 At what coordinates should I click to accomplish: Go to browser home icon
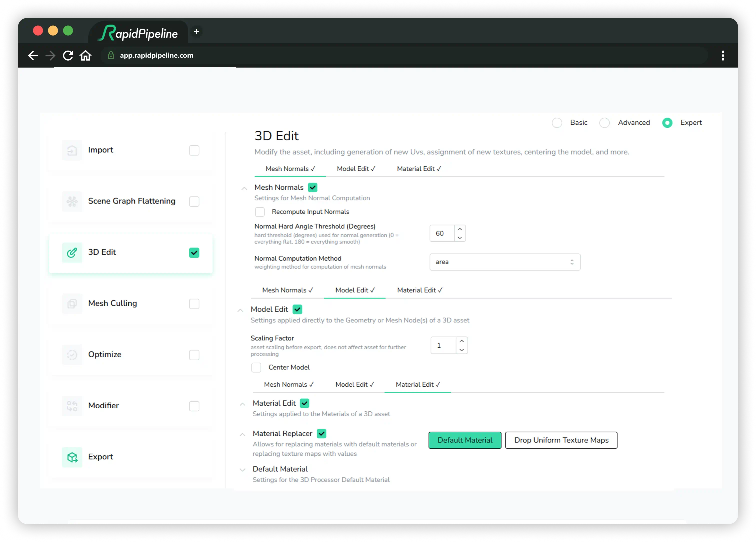86,55
